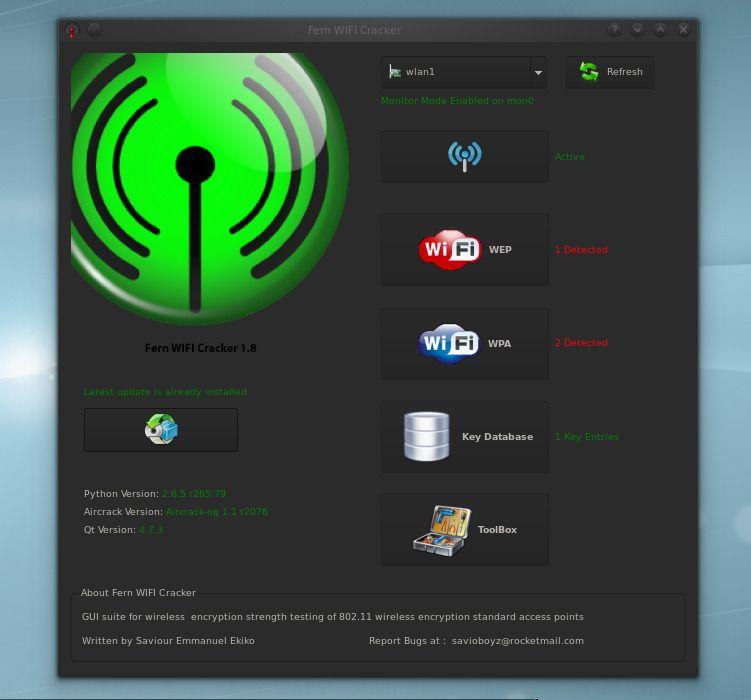Screen dimensions: 751x700
Task: Click the 'Monitor Mode Enabled on mon0' text
Action: point(457,101)
